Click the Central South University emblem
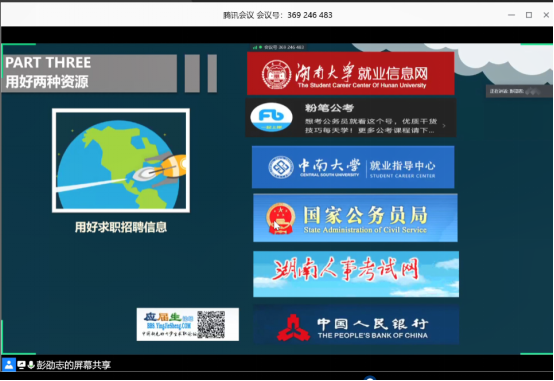 click(281, 167)
